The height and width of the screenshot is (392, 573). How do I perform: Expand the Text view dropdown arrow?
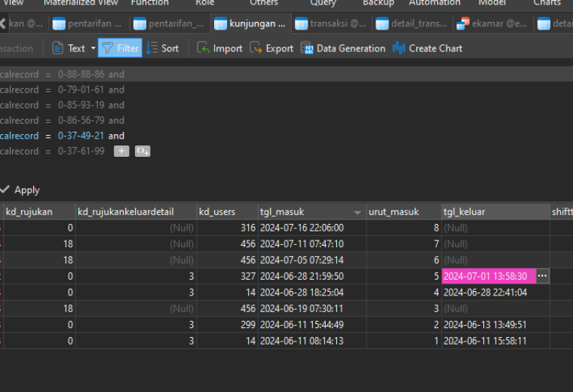(x=93, y=48)
